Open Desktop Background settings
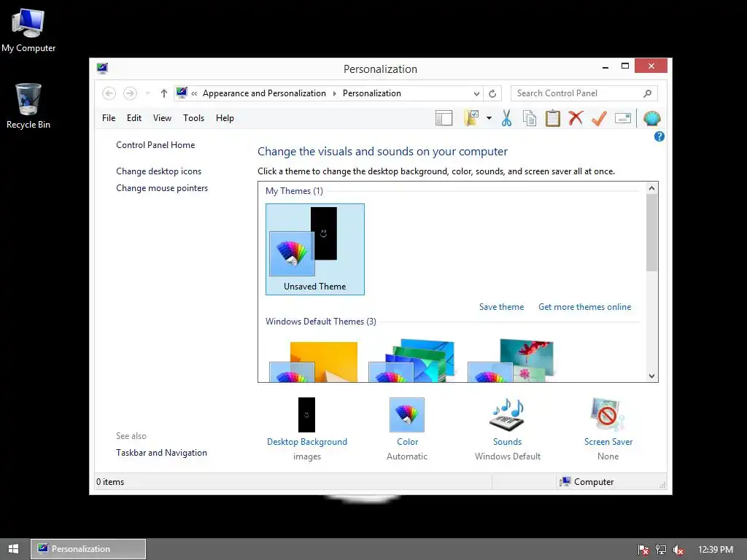 click(307, 428)
